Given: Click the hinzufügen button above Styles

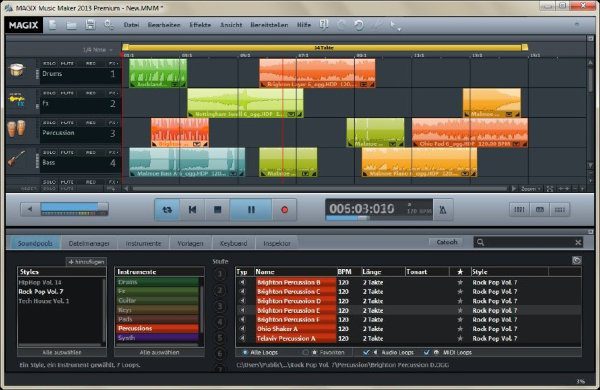Looking at the screenshot, I should point(86,262).
